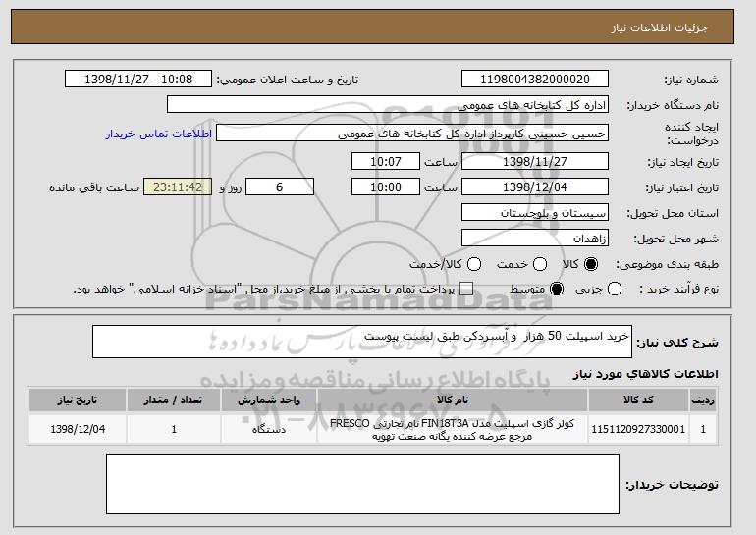Image resolution: width=756 pixels, height=535 pixels.
Task: Click the نام دستگاه خریدار field
Action: (388, 105)
